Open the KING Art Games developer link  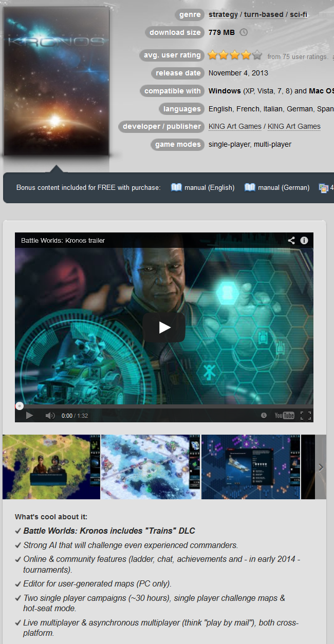tap(235, 126)
